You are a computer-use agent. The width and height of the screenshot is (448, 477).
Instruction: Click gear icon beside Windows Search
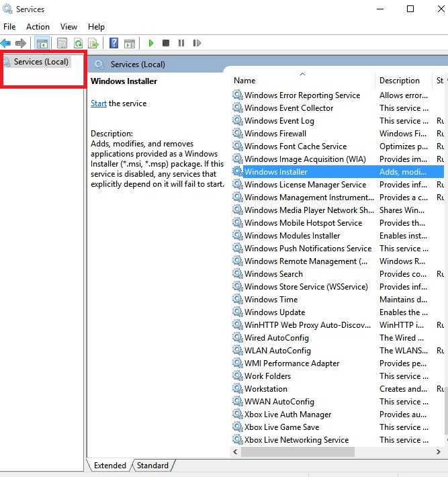tap(238, 273)
